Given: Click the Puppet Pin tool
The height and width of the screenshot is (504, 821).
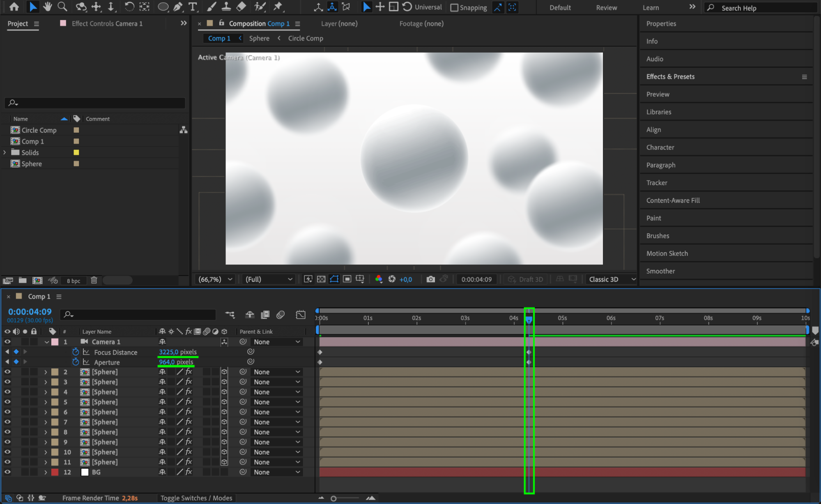Looking at the screenshot, I should pos(278,7).
